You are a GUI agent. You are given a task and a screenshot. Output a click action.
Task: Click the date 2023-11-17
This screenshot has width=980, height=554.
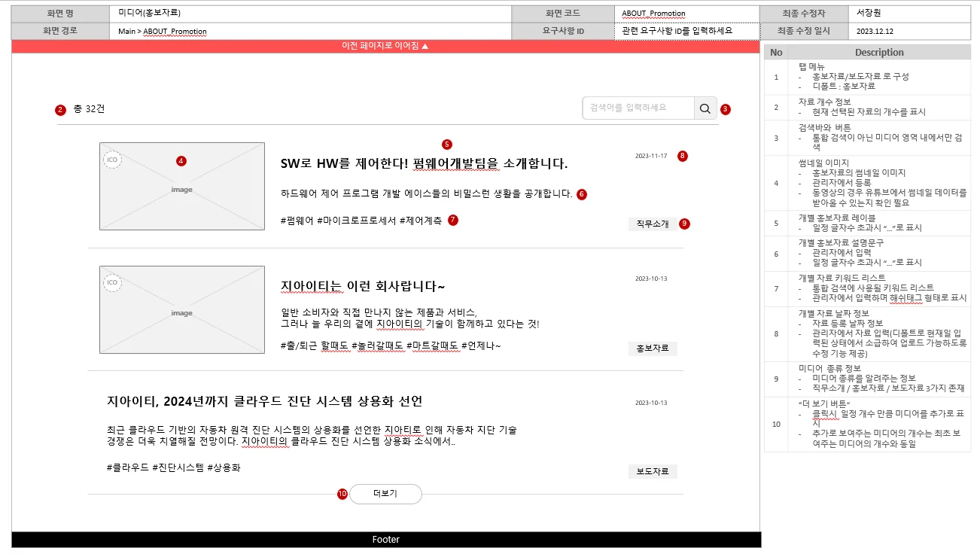(x=651, y=156)
